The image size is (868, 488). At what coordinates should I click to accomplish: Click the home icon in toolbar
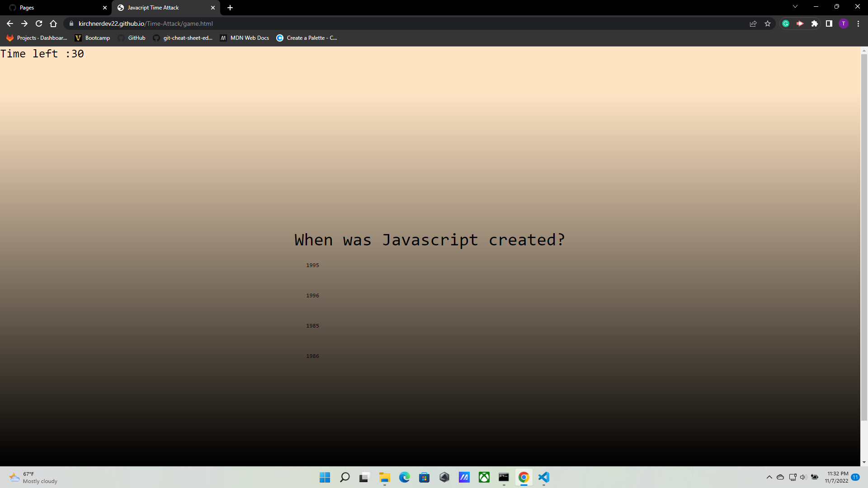coord(53,23)
